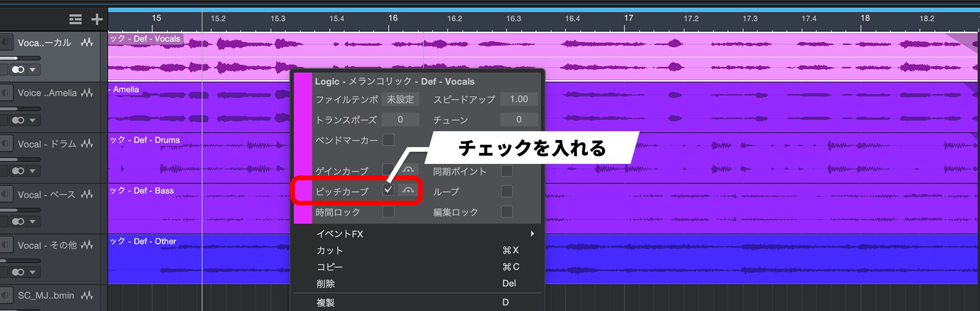Click the Logic - メランコリック event title

coord(394,81)
